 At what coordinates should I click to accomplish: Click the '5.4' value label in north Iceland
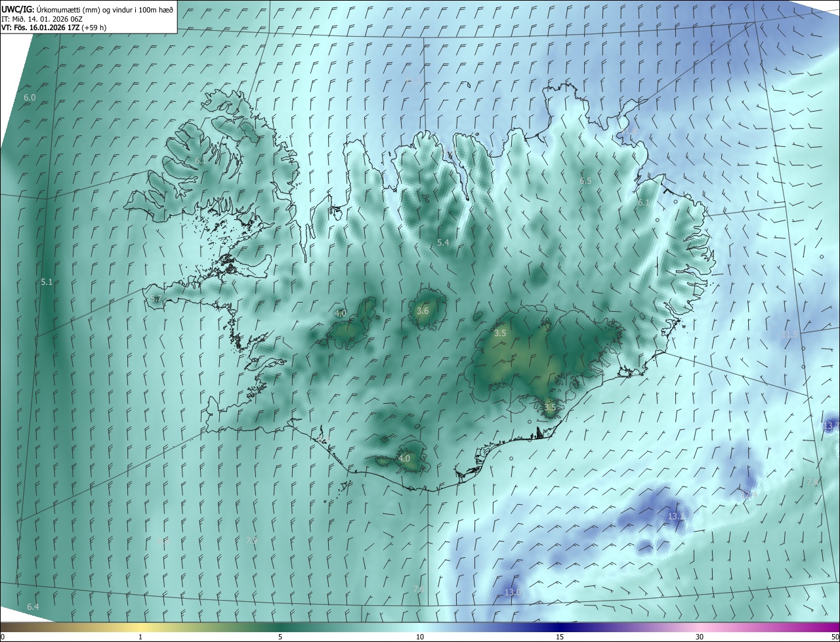click(x=443, y=242)
